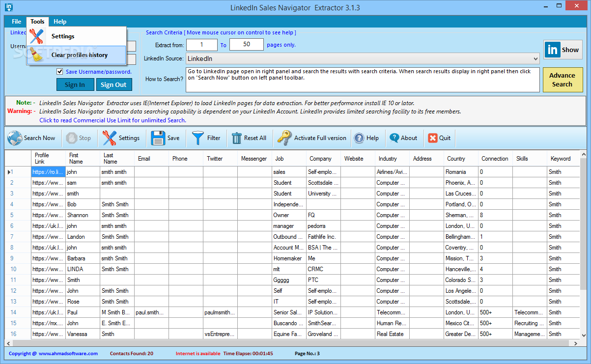Click the About speech bubble icon
591x364 pixels.
tap(394, 138)
